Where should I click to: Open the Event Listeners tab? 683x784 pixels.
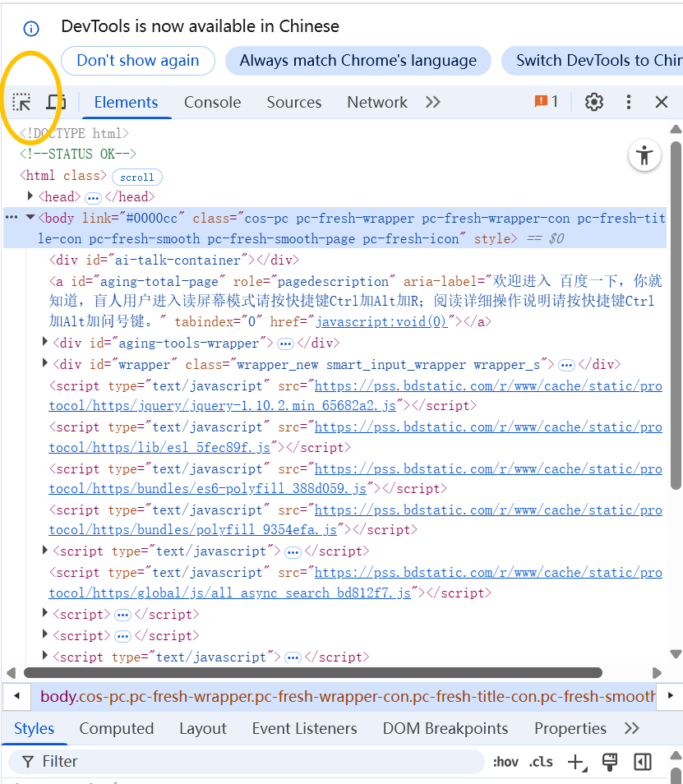304,728
